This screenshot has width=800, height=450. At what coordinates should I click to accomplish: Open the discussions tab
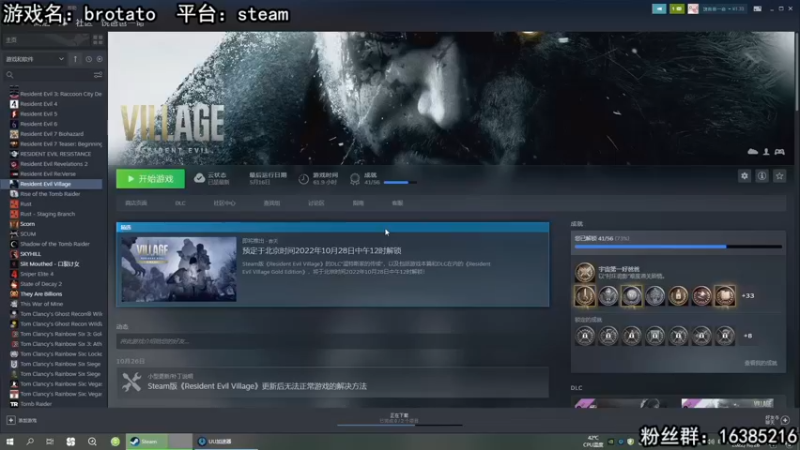coord(316,203)
